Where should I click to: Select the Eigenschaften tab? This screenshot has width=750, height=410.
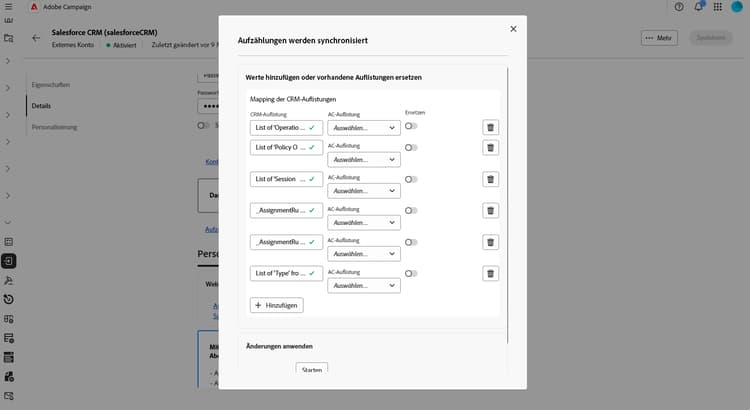(51, 85)
